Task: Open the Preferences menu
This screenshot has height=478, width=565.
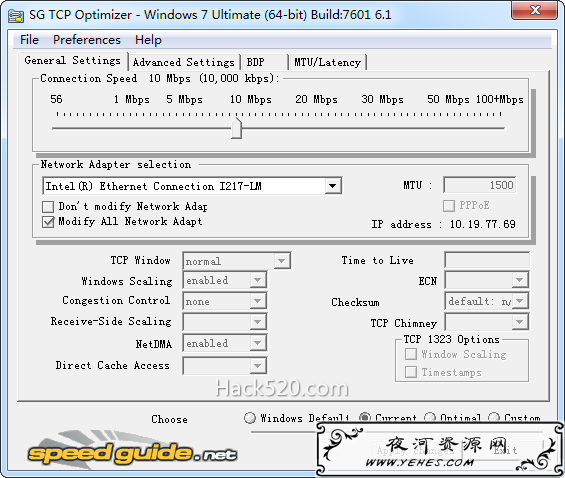Action: click(87, 40)
